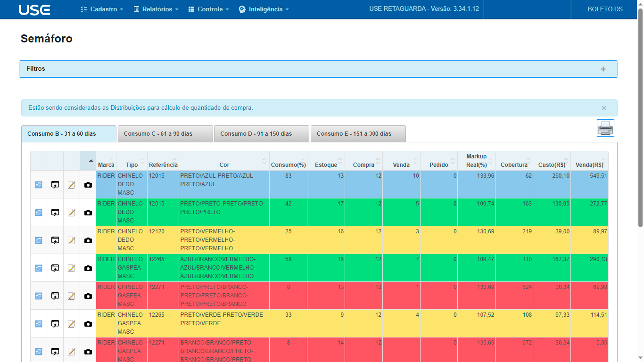Click export window icon in AZUL/BRANCO/VERMELHO row
The width and height of the screenshot is (644, 362).
tap(55, 268)
